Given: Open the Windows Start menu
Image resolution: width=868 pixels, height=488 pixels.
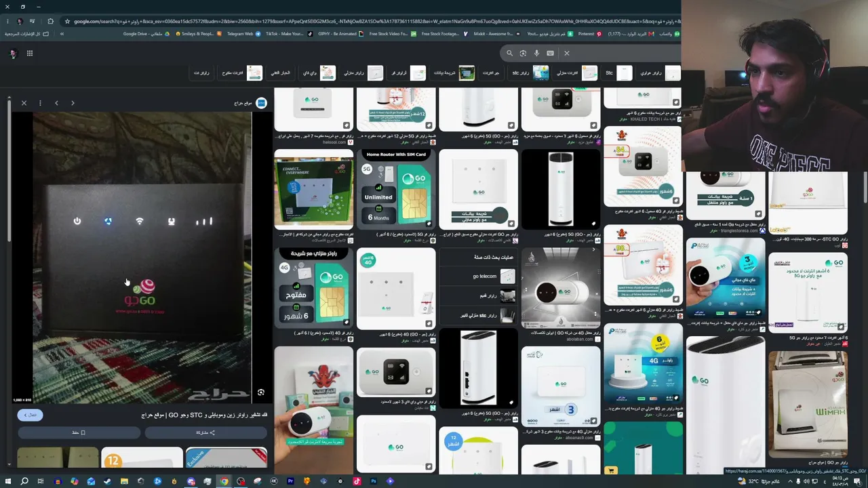Looking at the screenshot, I should coord(7,481).
